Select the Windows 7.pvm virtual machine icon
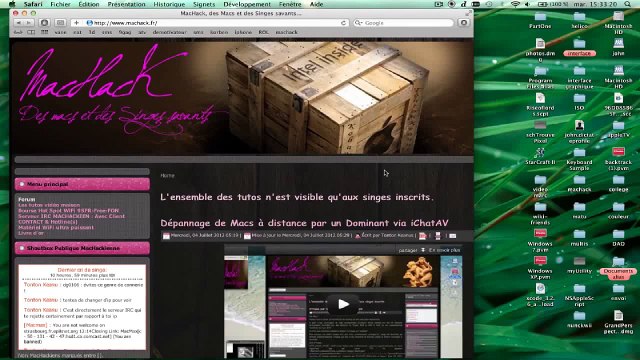 point(540,241)
